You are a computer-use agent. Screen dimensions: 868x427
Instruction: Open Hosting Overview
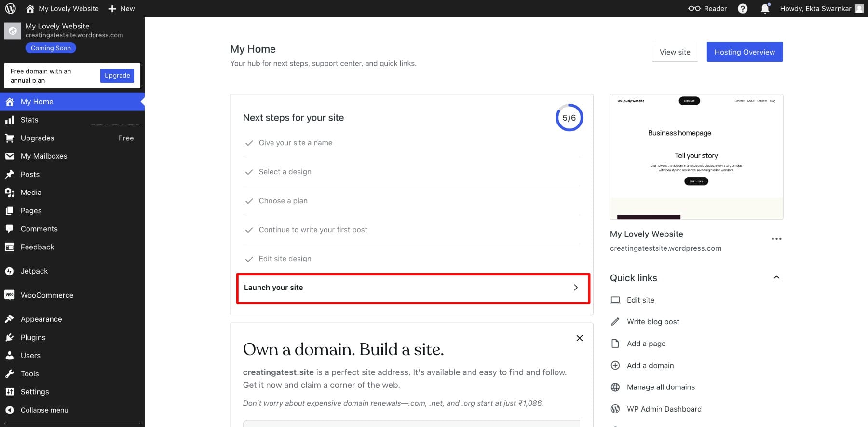pyautogui.click(x=745, y=52)
